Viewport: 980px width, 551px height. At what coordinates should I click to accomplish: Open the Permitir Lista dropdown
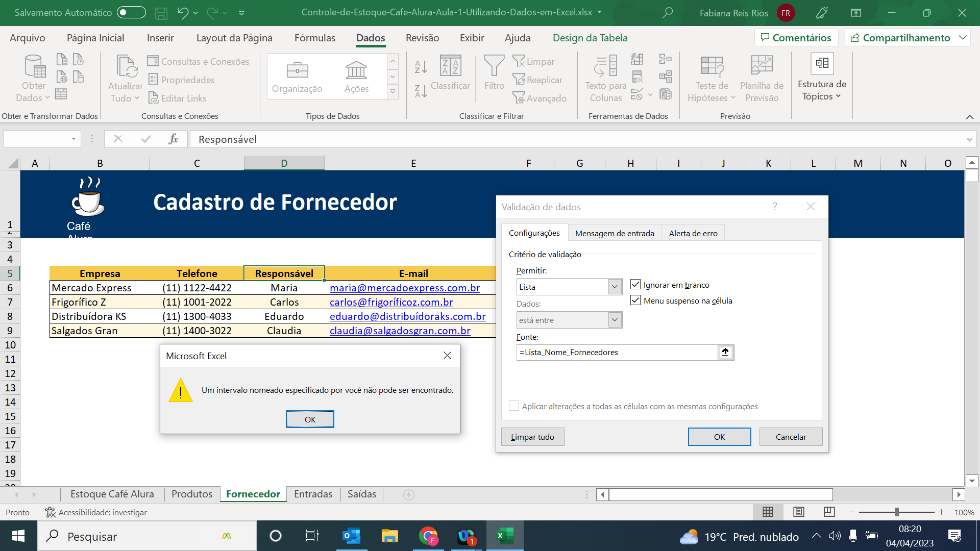tap(615, 287)
